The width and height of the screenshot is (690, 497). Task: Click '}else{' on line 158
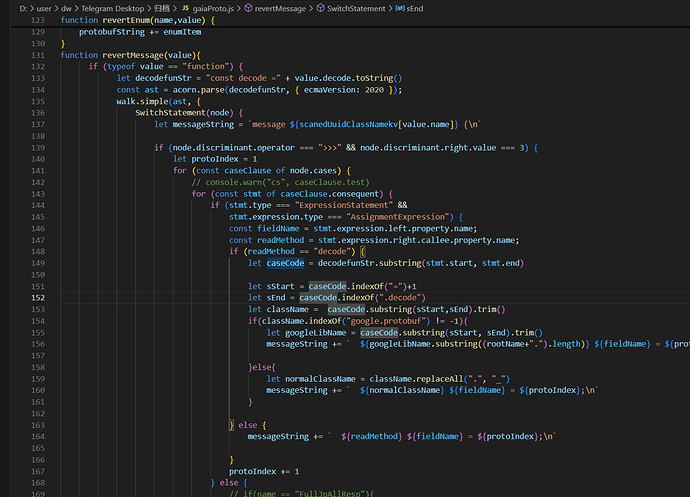click(262, 367)
